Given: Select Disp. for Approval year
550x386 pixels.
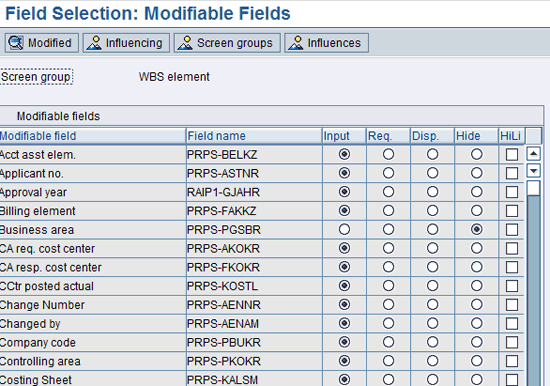Looking at the screenshot, I should pyautogui.click(x=432, y=192).
